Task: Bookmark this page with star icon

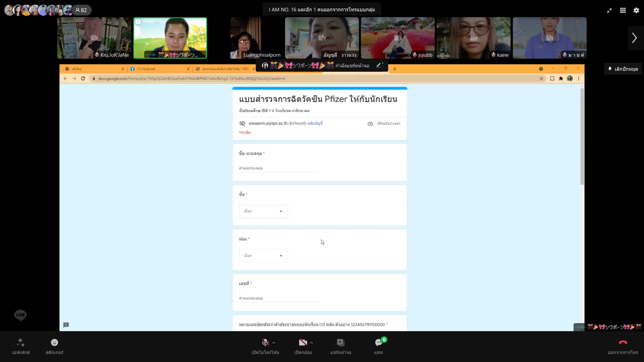Action: pos(541,78)
